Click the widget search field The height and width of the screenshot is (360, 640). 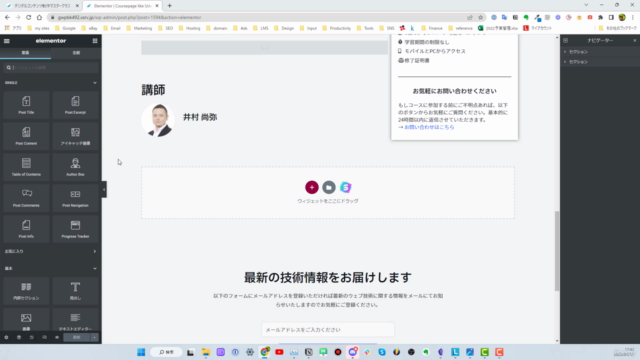[51, 67]
